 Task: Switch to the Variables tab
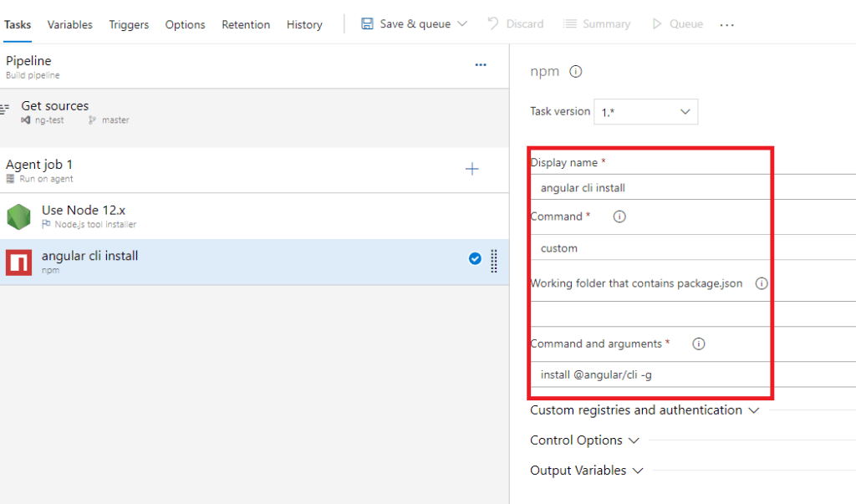[70, 24]
